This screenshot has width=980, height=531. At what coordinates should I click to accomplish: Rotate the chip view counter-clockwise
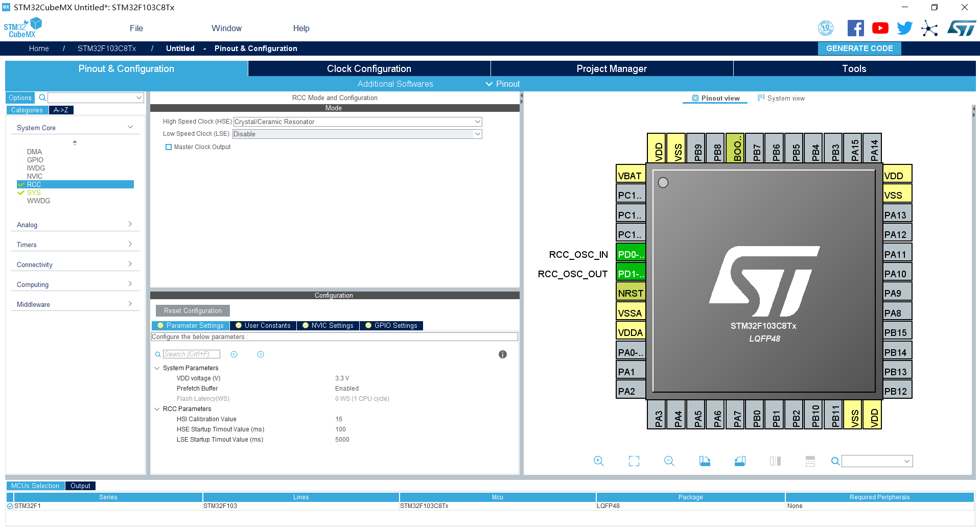pos(740,461)
